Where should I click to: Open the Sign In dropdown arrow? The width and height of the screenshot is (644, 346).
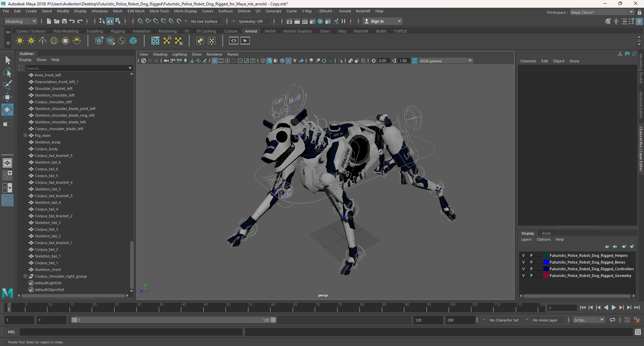399,21
